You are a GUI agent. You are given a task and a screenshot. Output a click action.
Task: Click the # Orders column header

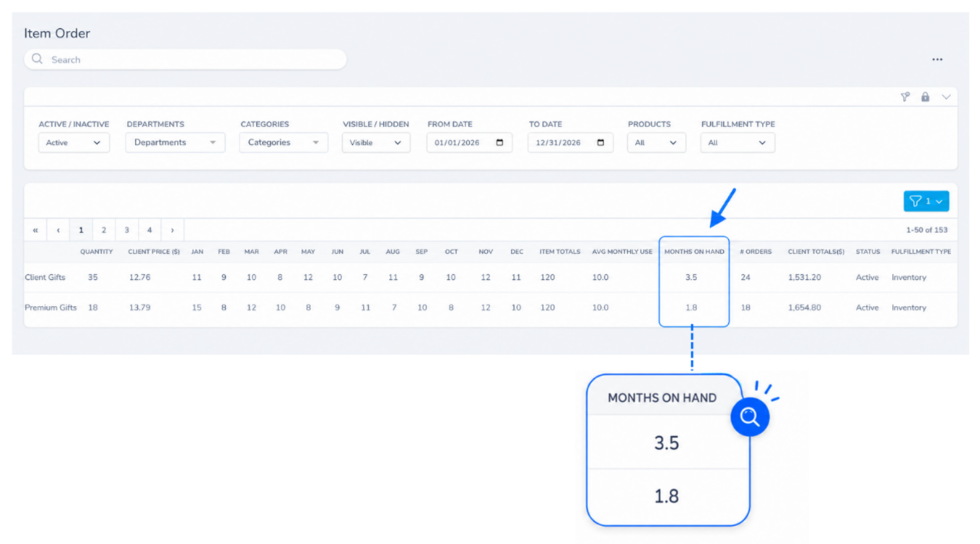(x=756, y=252)
